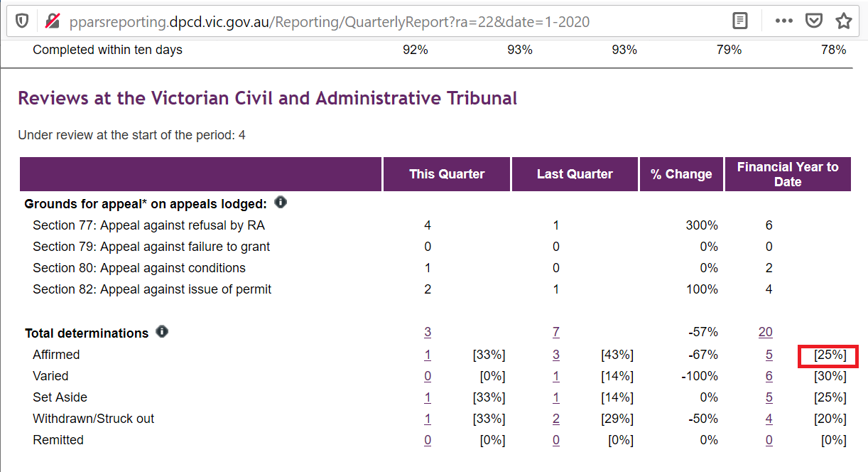Click Withdrawn/Struck out Last Quarter value 2
Viewport: 868px width, 472px height.
556,419
